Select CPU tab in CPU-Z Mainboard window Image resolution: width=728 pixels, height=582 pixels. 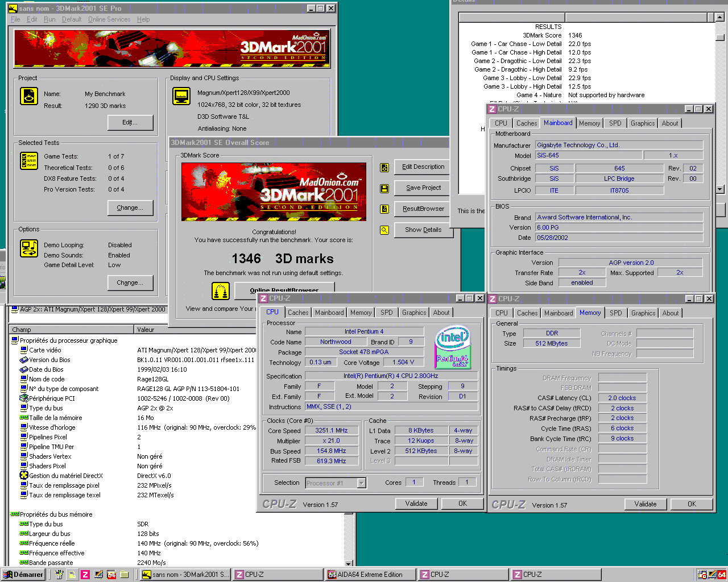(x=501, y=123)
